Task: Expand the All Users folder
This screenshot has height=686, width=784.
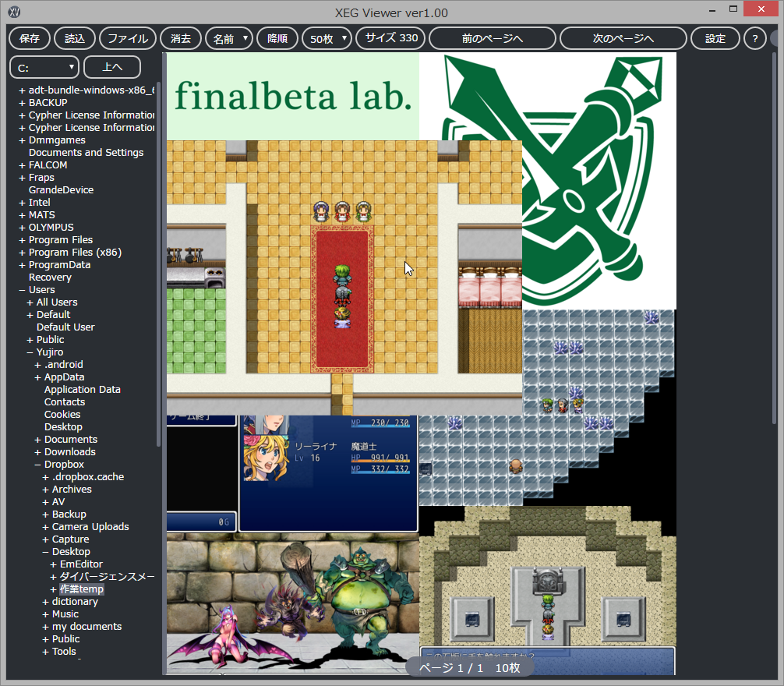Action: point(30,302)
